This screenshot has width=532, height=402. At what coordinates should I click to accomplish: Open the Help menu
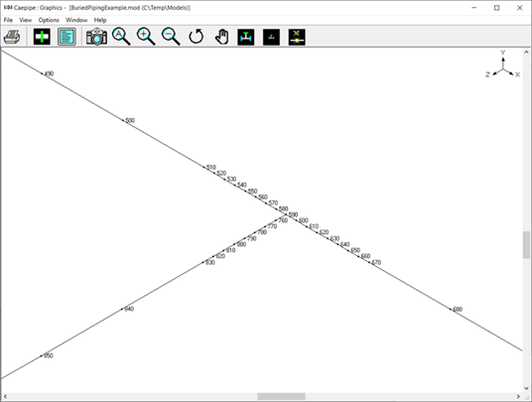[x=100, y=20]
